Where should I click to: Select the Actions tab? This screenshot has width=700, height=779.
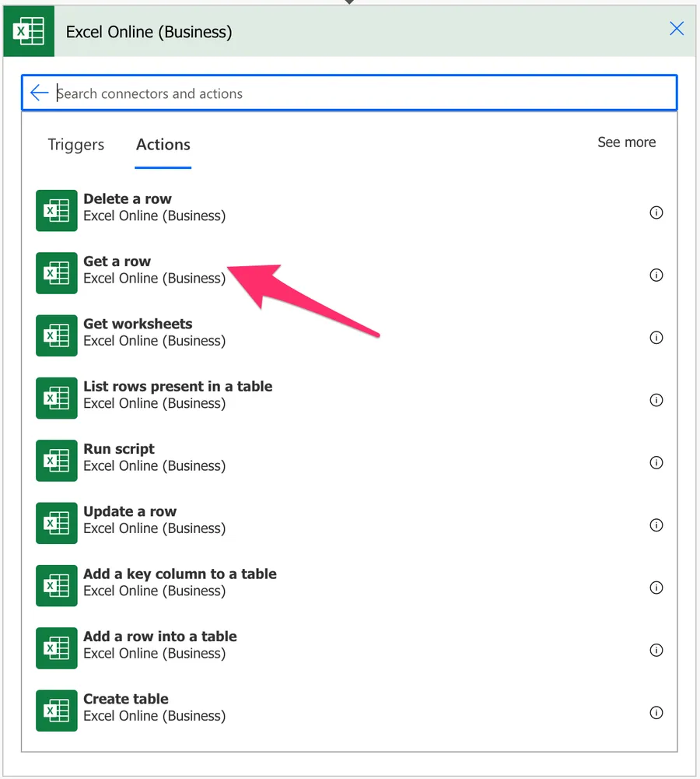[x=163, y=145]
